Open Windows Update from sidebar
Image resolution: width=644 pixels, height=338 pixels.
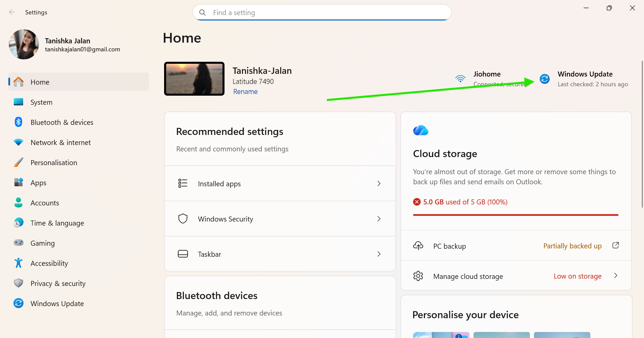tap(79, 303)
